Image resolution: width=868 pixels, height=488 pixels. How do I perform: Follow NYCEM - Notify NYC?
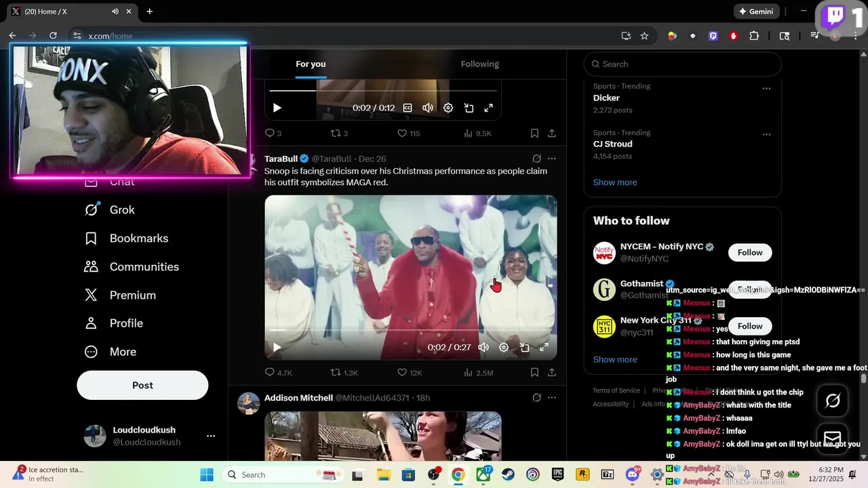tap(750, 252)
